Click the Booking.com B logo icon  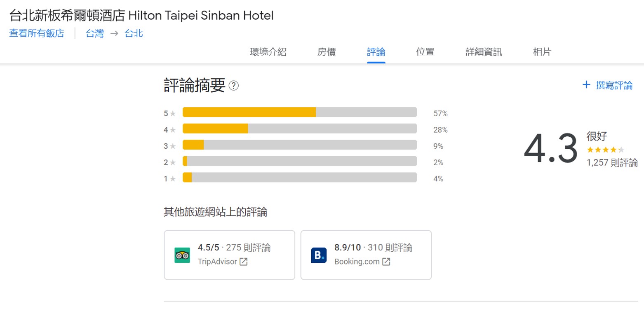[319, 255]
